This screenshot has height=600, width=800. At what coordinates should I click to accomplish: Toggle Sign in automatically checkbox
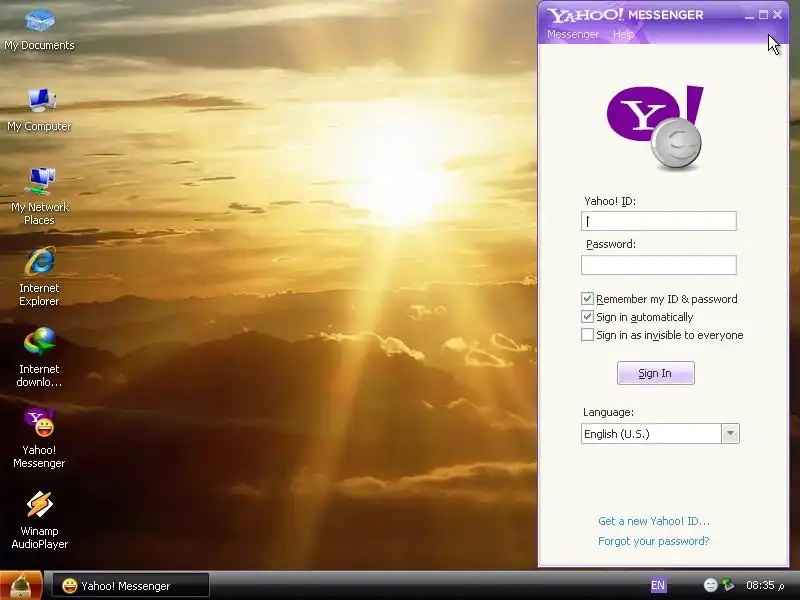(587, 317)
